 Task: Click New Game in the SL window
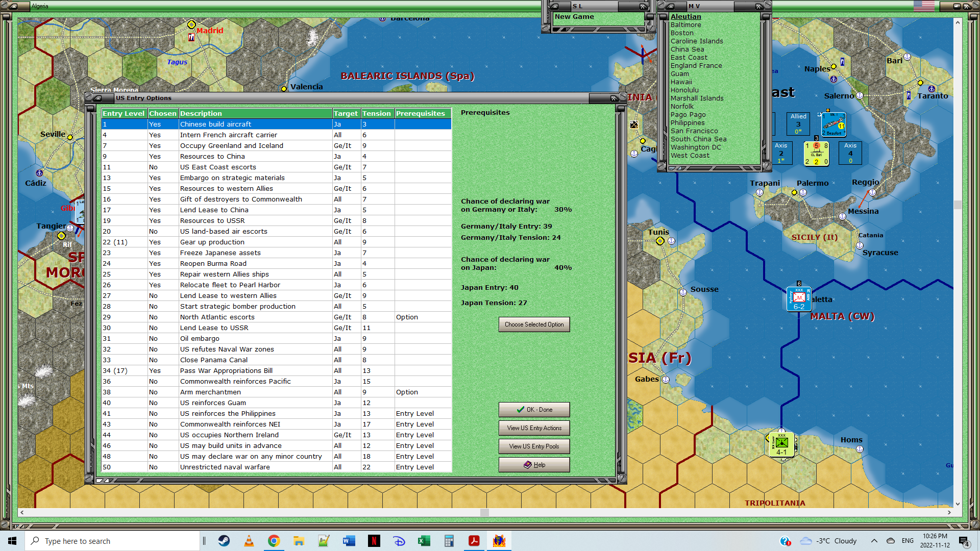(574, 17)
